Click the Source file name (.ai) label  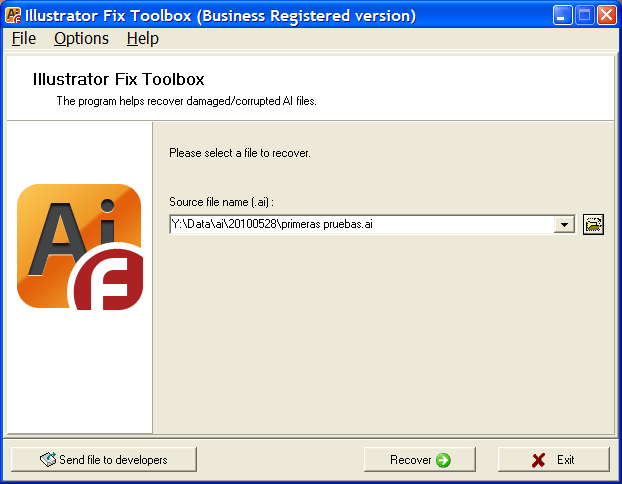click(221, 202)
